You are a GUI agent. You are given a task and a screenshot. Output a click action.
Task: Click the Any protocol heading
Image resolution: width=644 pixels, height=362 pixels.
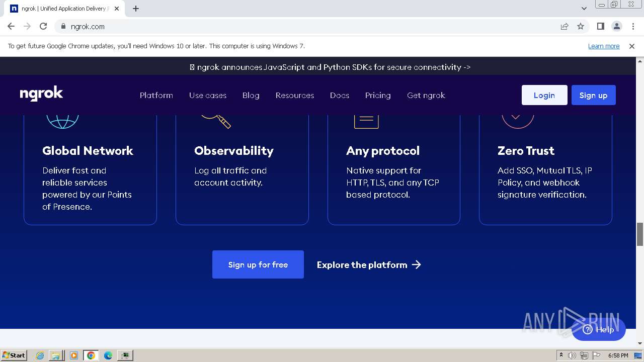383,151
